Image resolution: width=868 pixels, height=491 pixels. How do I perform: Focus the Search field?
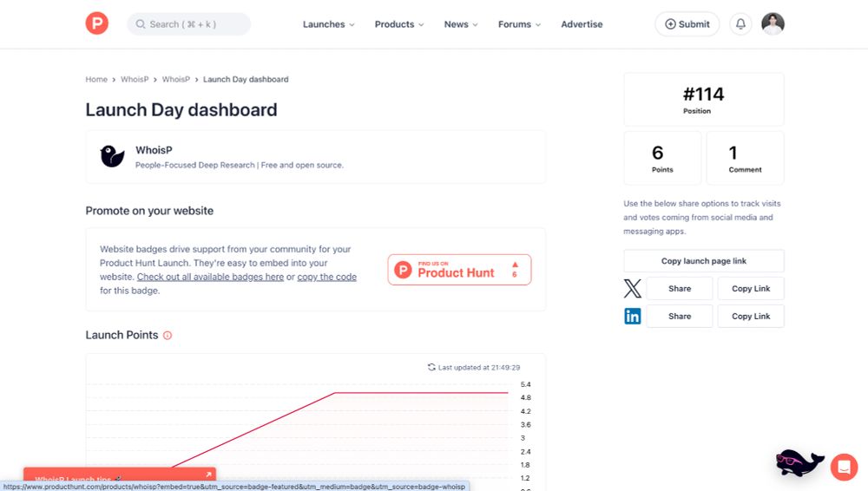188,24
